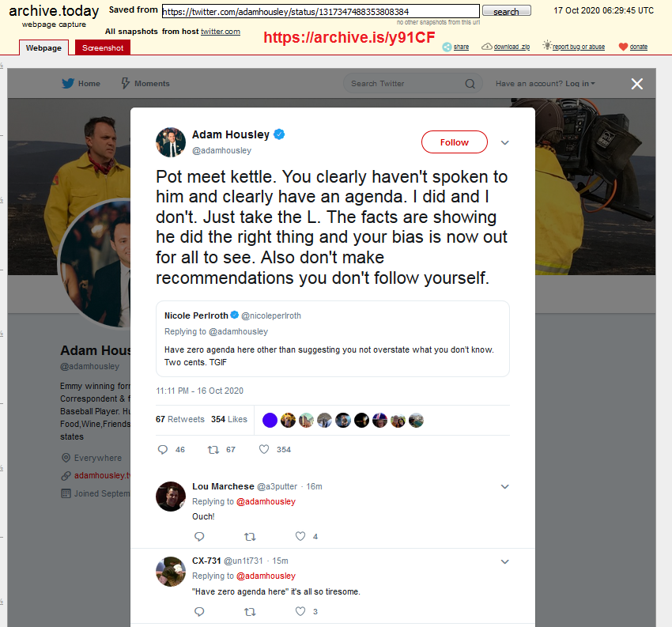The height and width of the screenshot is (627, 672).
Task: Retweet Lou Marchese's reply
Action: coord(250,537)
